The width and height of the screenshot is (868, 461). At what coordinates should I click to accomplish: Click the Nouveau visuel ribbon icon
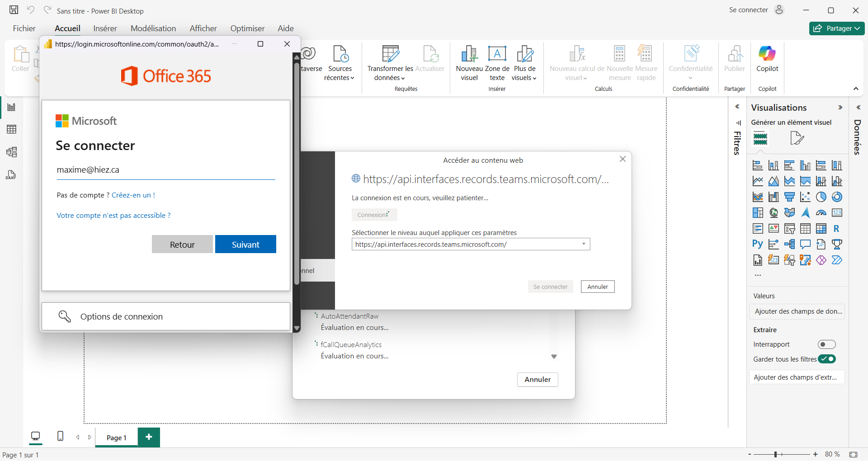click(x=469, y=63)
